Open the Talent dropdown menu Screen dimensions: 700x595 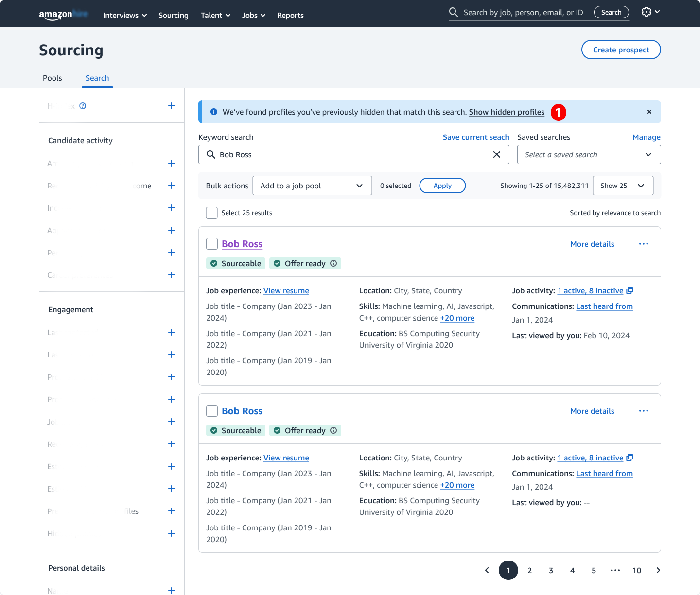[x=215, y=15]
